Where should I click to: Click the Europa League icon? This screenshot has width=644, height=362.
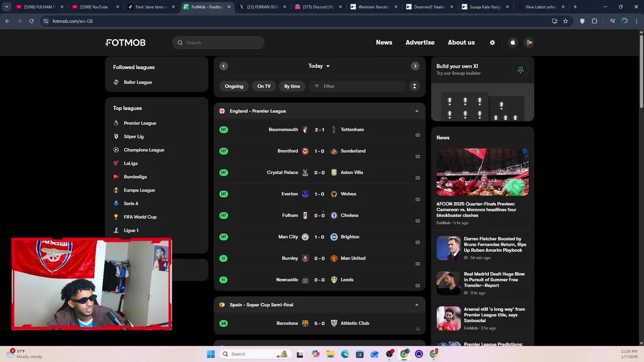coord(116,190)
